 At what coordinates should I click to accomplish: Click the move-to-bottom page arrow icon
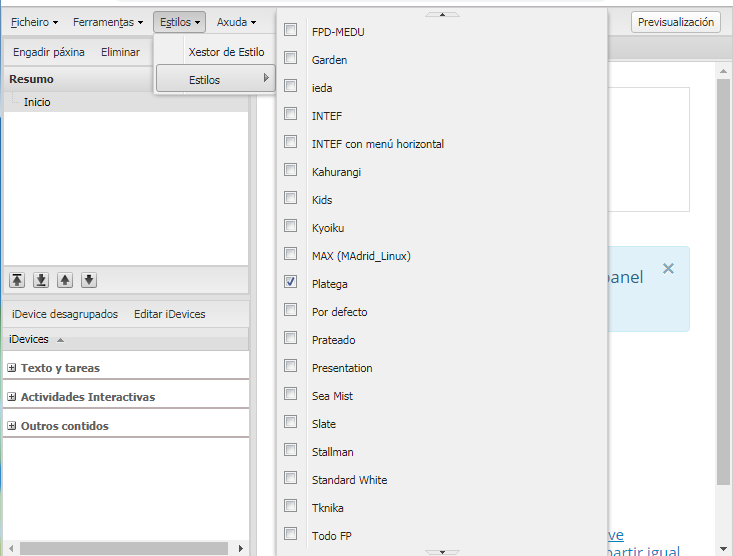[x=41, y=280]
